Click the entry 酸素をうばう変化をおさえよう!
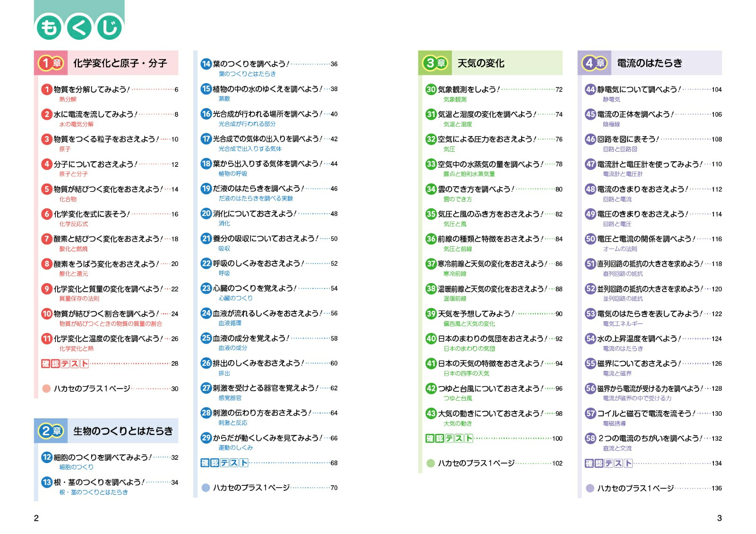Viewport: 756px width, 534px height. (106, 264)
